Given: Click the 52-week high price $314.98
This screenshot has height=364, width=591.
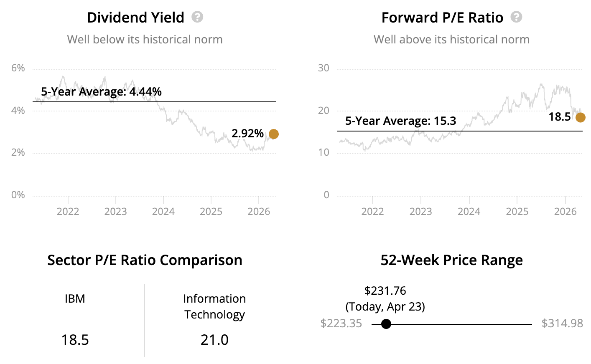Looking at the screenshot, I should tap(562, 324).
